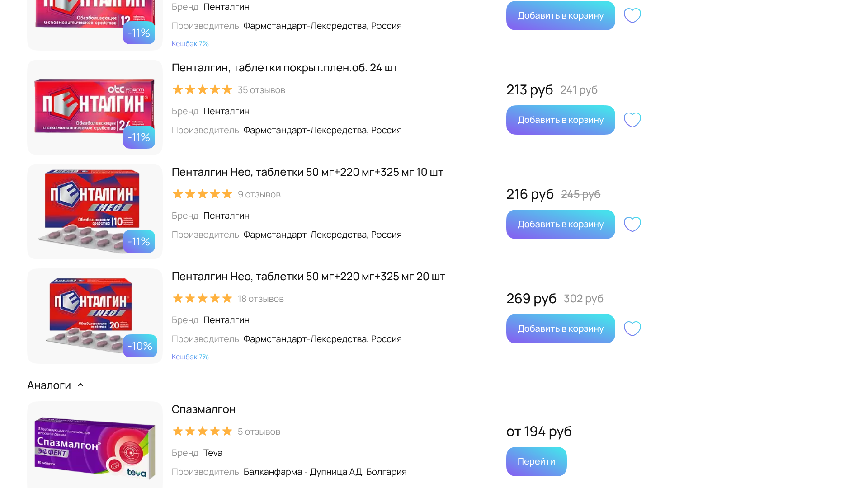Click the Пенталгин Нео 10 шт package image
Image resolution: width=868 pixels, height=488 pixels.
tap(94, 211)
